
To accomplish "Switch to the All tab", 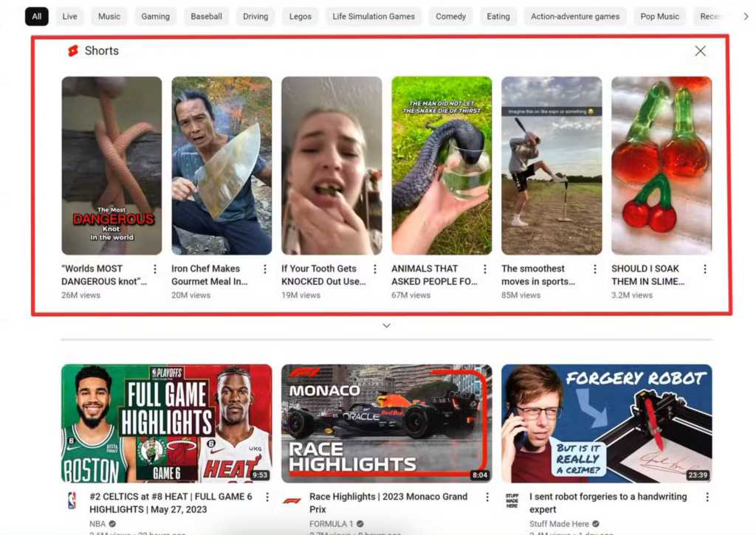I will tap(36, 15).
